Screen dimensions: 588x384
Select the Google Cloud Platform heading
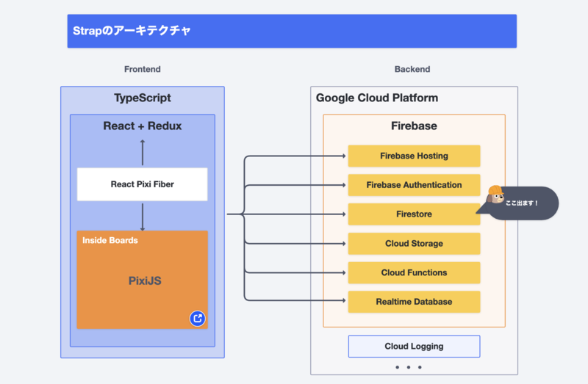coord(377,98)
